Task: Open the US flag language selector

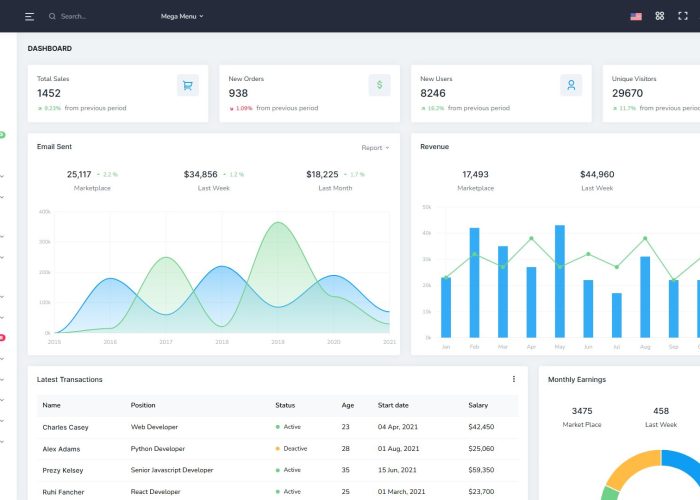Action: pos(636,17)
